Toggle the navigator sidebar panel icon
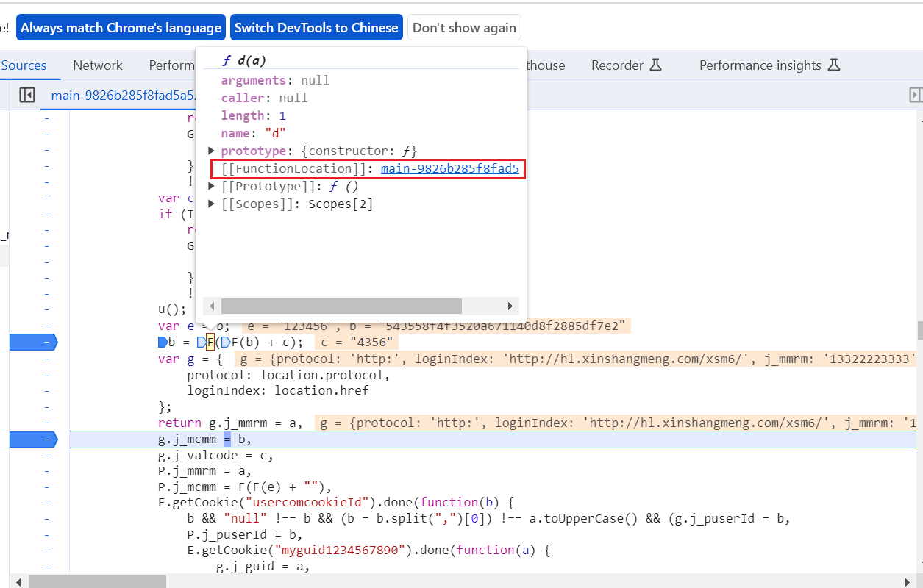The image size is (923, 588). coord(27,95)
